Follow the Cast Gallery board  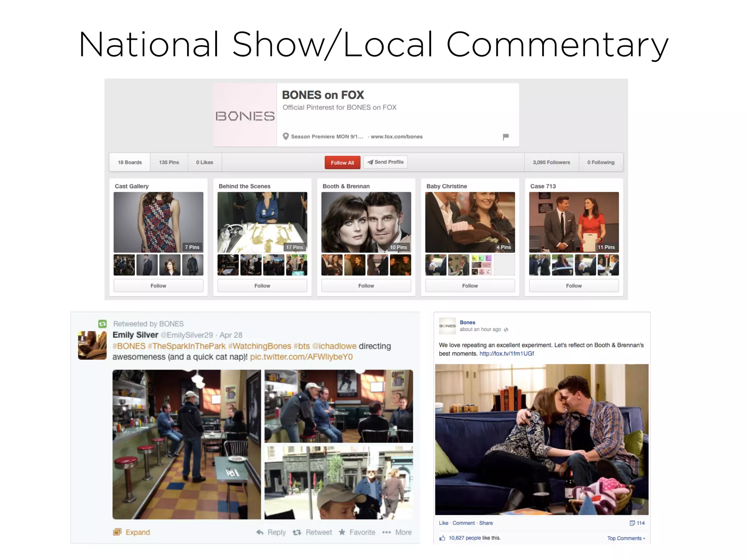tap(158, 285)
